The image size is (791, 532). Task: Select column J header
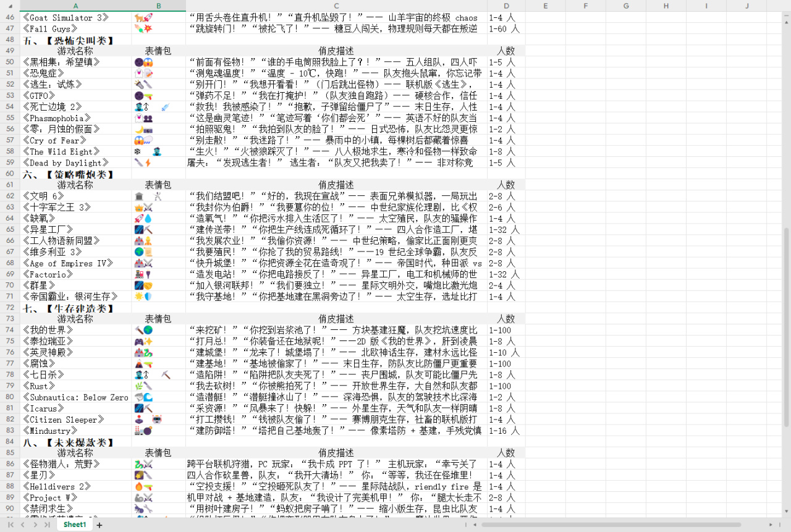click(747, 6)
